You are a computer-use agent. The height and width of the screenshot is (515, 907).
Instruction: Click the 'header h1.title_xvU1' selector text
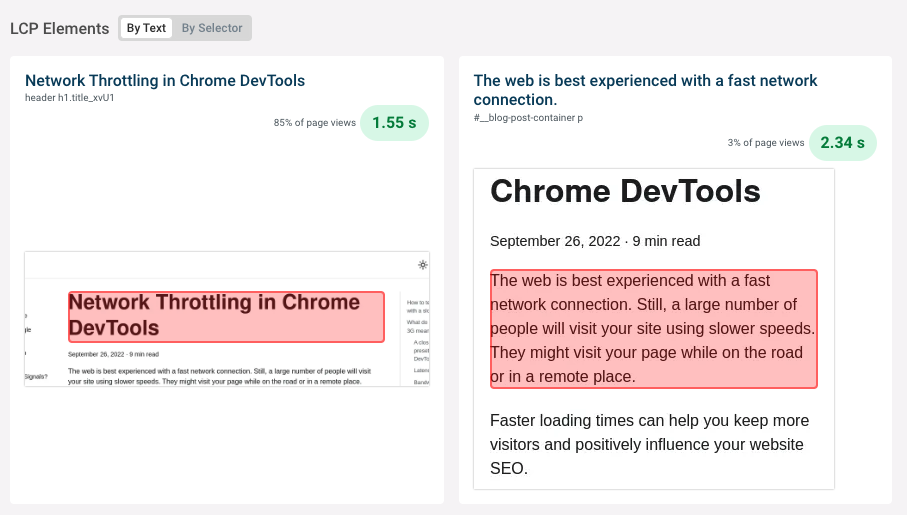(69, 98)
